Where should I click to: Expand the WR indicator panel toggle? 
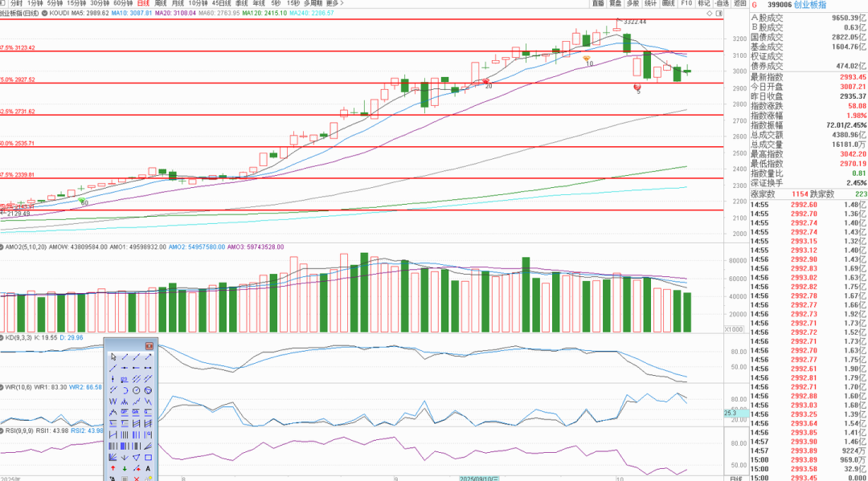pyautogui.click(x=2, y=387)
